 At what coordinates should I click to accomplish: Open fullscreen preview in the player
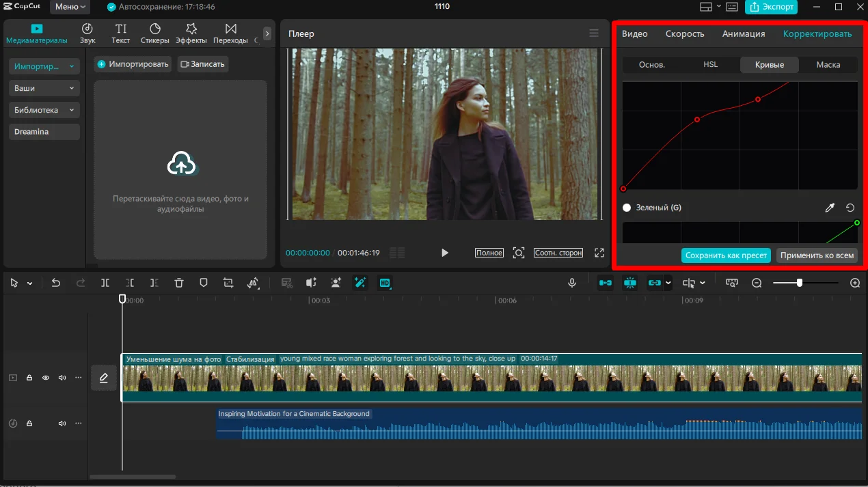tap(599, 253)
